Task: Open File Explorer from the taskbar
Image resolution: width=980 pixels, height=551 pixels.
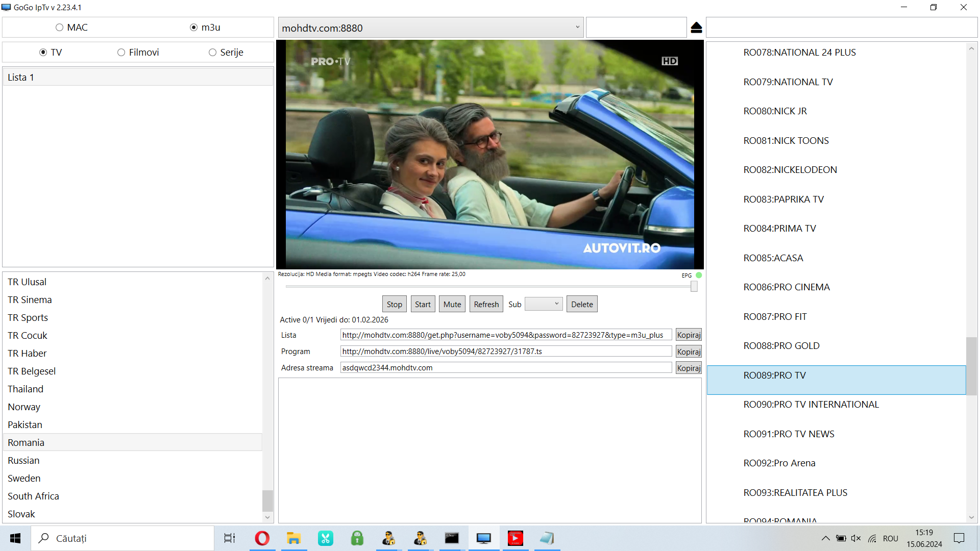Action: click(293, 538)
